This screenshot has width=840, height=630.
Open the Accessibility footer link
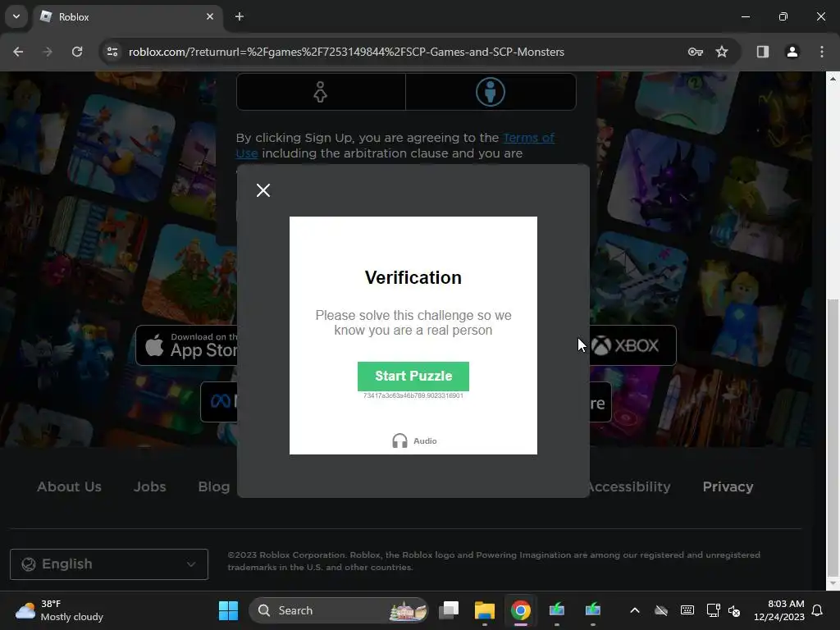(630, 486)
